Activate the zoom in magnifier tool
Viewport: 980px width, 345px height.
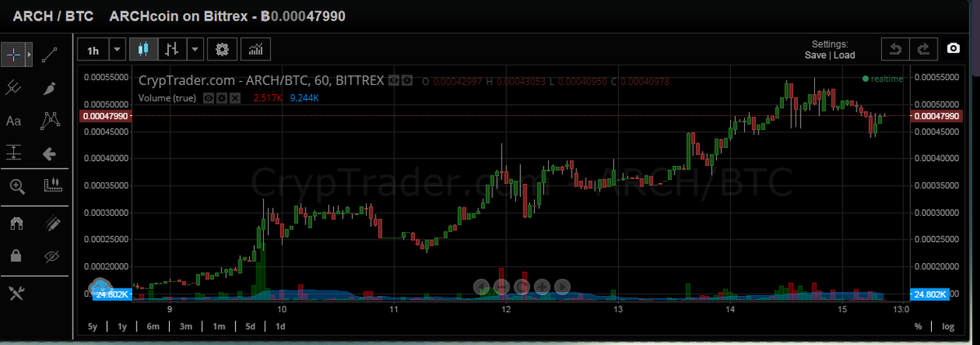16,186
